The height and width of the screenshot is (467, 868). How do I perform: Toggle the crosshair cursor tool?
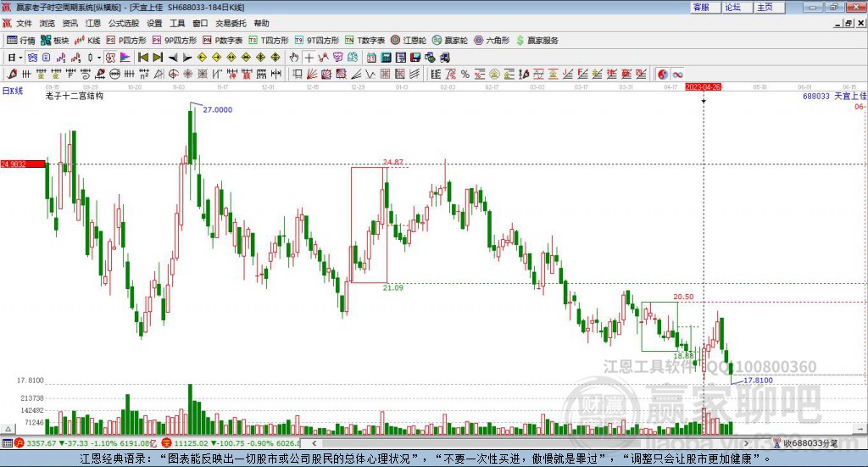coord(309,58)
